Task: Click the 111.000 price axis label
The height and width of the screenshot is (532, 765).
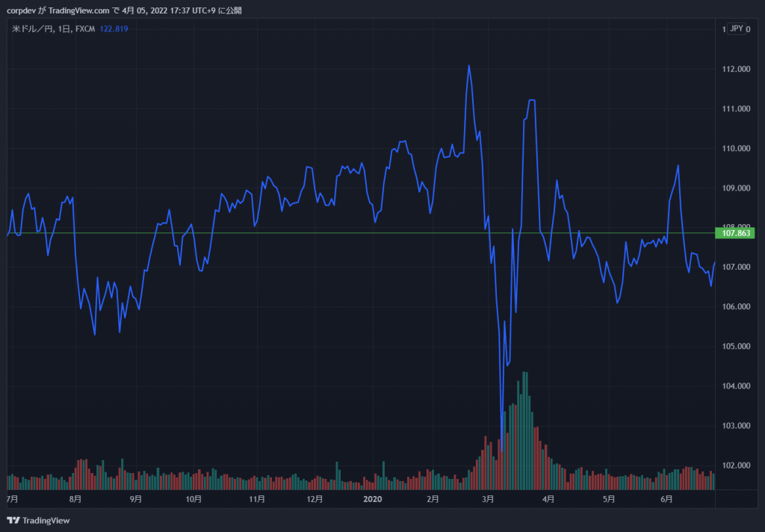Action: [736, 109]
